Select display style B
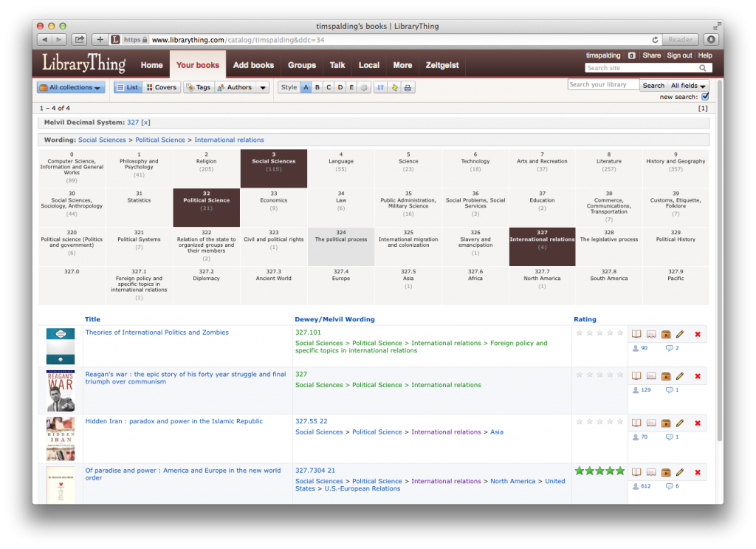The width and height of the screenshot is (756, 549). tap(317, 87)
